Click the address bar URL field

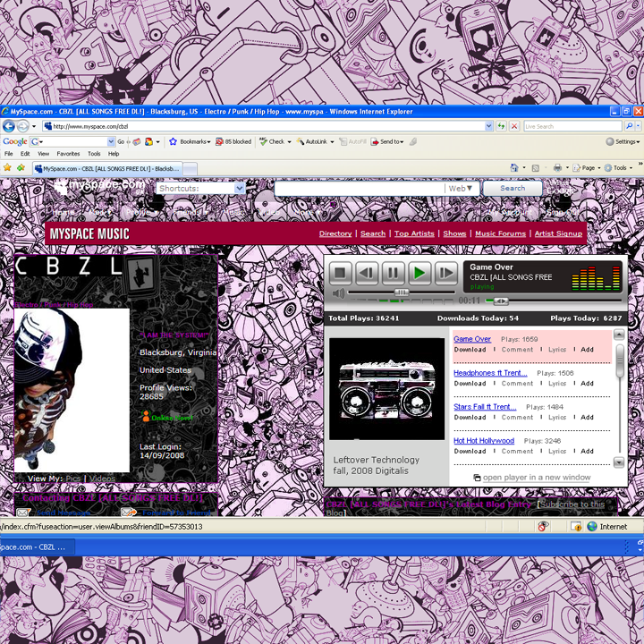(264, 126)
